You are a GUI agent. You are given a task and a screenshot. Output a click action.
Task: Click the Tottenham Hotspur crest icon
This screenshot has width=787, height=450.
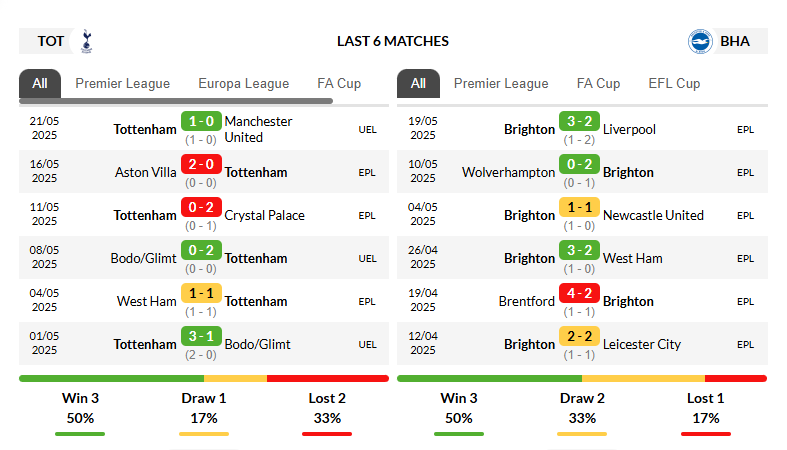[86, 41]
